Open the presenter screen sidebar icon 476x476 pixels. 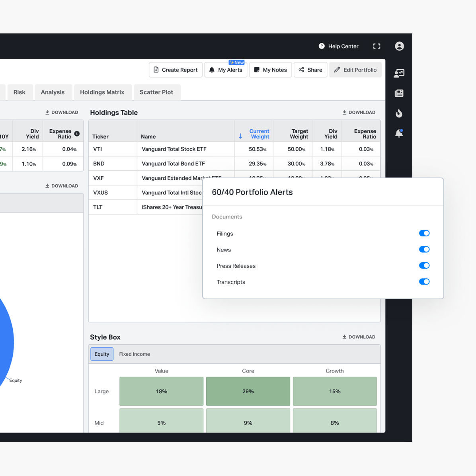tap(399, 73)
